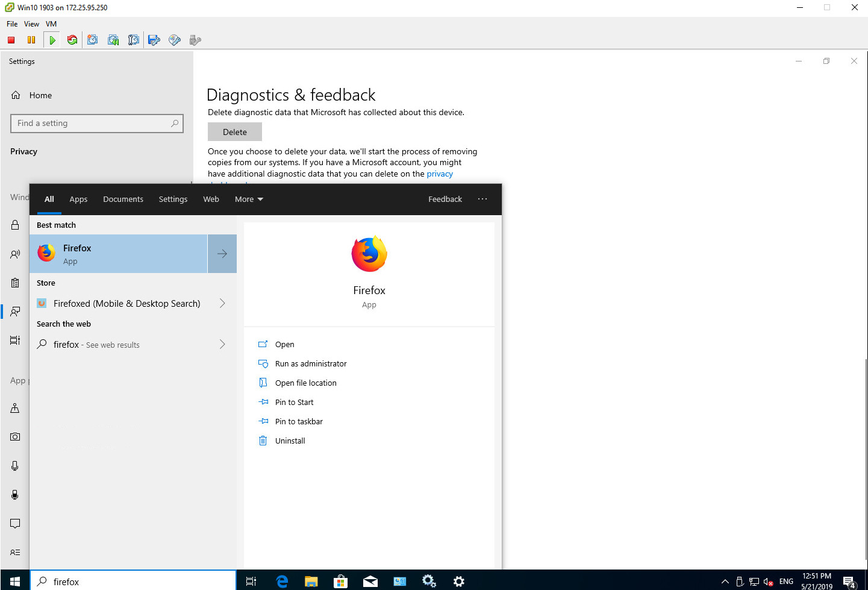This screenshot has height=590, width=868.
Task: Open the privacy dashboard link
Action: tap(440, 174)
